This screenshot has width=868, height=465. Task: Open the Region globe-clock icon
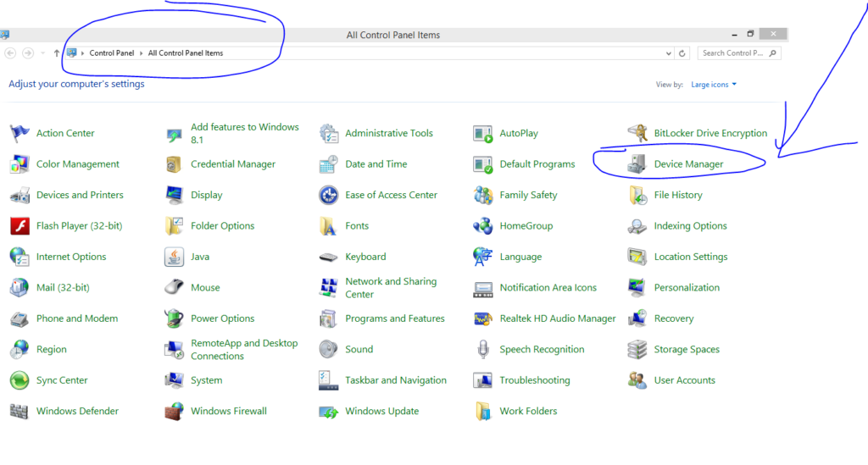19,350
